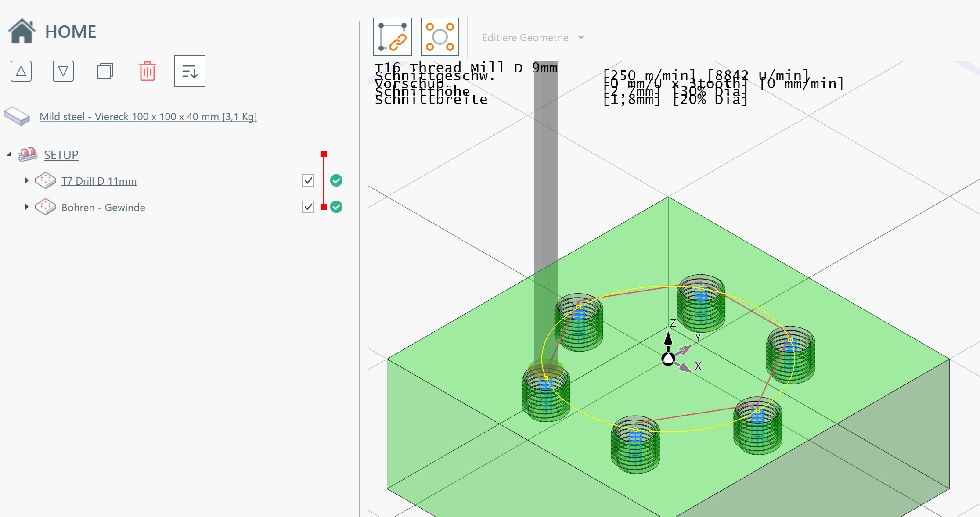The height and width of the screenshot is (517, 980).
Task: Expand the Bohren - Gewinde operation
Action: [26, 207]
